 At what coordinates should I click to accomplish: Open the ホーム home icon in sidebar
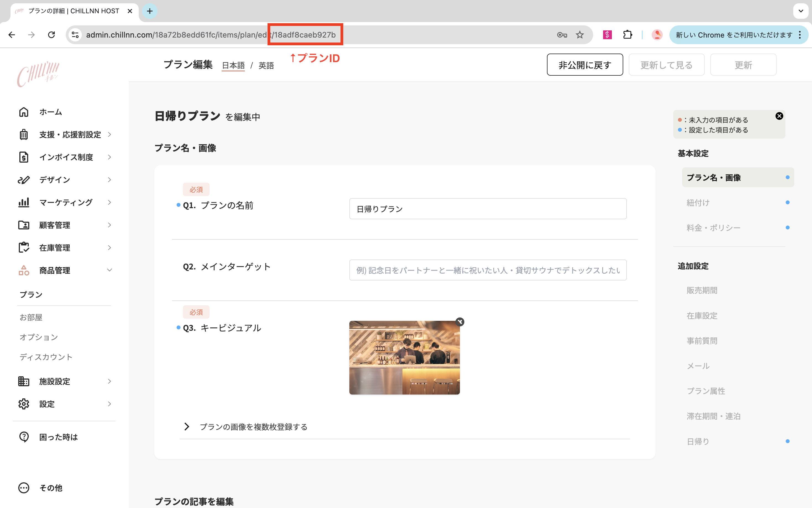click(23, 112)
